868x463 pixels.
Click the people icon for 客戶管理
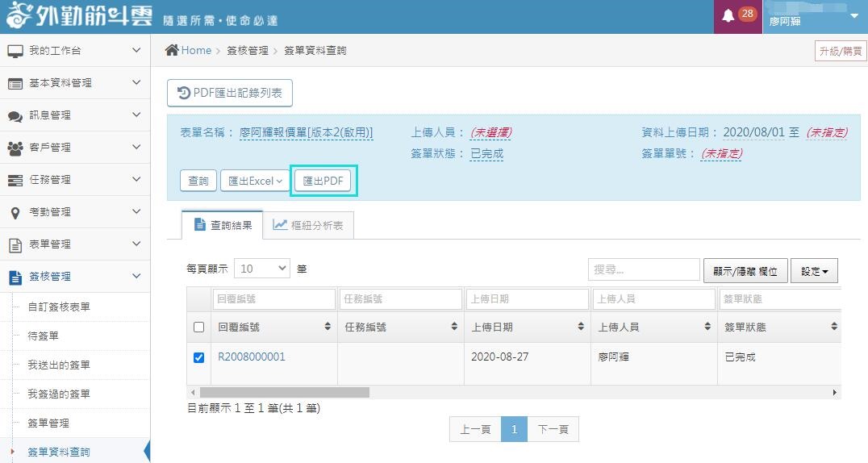click(15, 148)
